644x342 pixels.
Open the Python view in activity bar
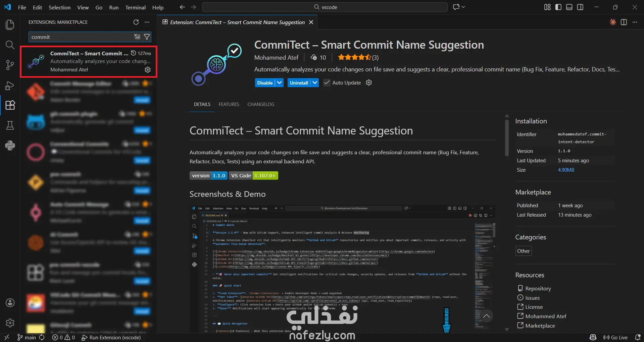point(10,146)
